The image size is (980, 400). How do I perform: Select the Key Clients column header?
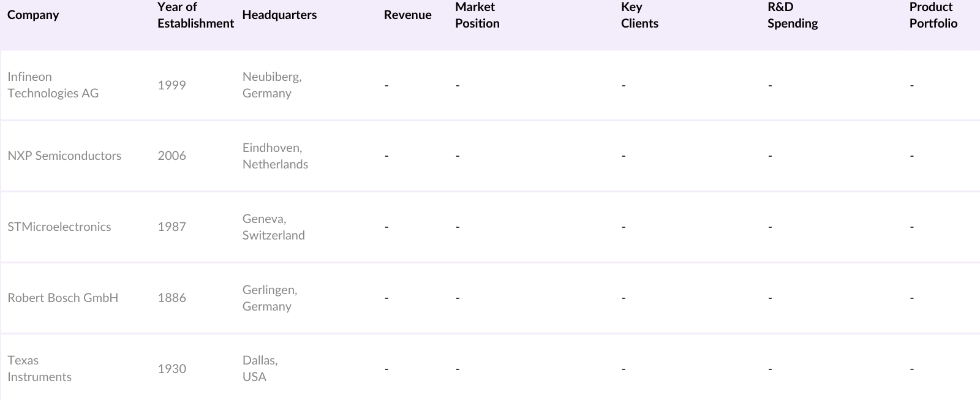click(x=639, y=15)
